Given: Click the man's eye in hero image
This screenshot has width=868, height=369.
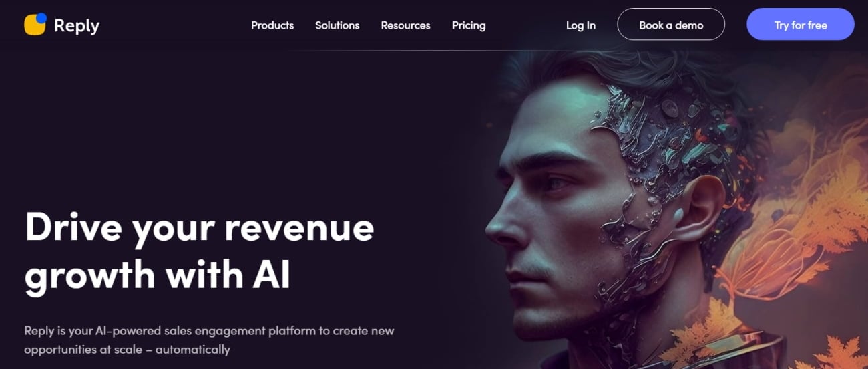Looking at the screenshot, I should click(555, 182).
